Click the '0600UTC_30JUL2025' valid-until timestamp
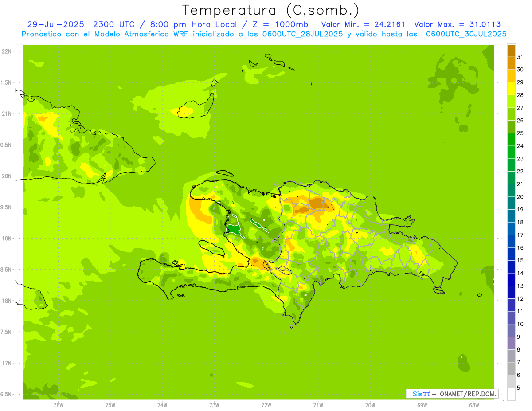The width and height of the screenshot is (532, 411). pos(466,34)
